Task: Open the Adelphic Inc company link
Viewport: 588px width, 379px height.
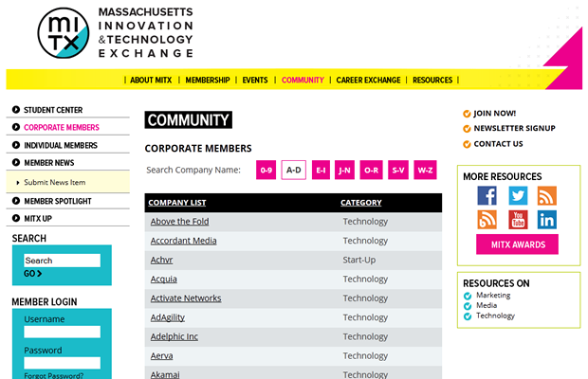Action: click(x=174, y=336)
